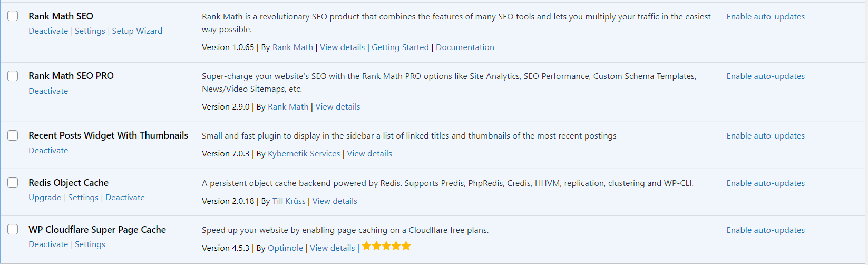This screenshot has width=868, height=265.
Task: Open Kybernetik Services author link
Action: pyautogui.click(x=304, y=154)
